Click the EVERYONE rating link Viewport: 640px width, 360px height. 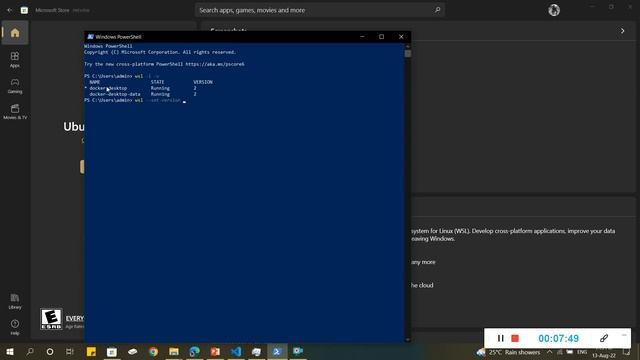[x=75, y=318]
